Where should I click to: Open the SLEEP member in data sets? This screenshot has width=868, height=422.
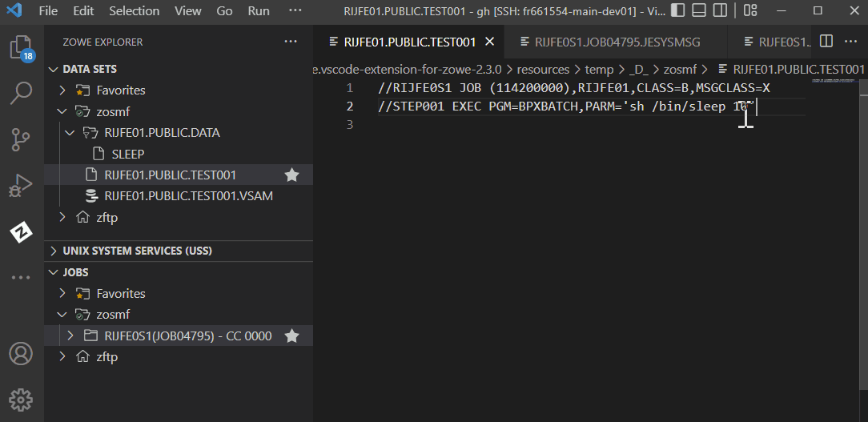tap(127, 154)
